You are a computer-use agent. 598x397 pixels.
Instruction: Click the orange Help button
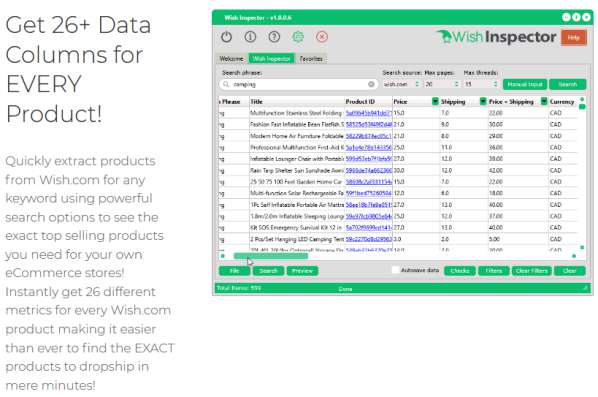coord(574,37)
